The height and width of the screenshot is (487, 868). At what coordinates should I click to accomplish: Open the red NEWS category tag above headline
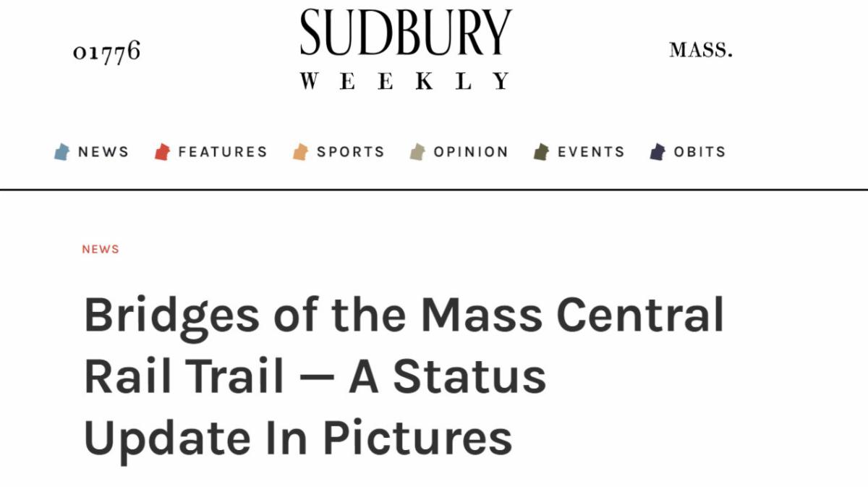click(x=100, y=249)
